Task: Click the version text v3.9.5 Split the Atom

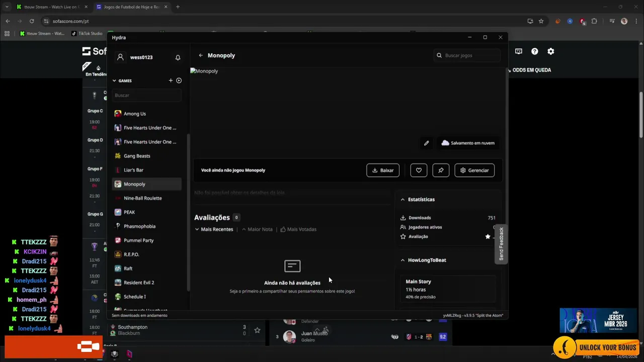Action: pos(473,315)
